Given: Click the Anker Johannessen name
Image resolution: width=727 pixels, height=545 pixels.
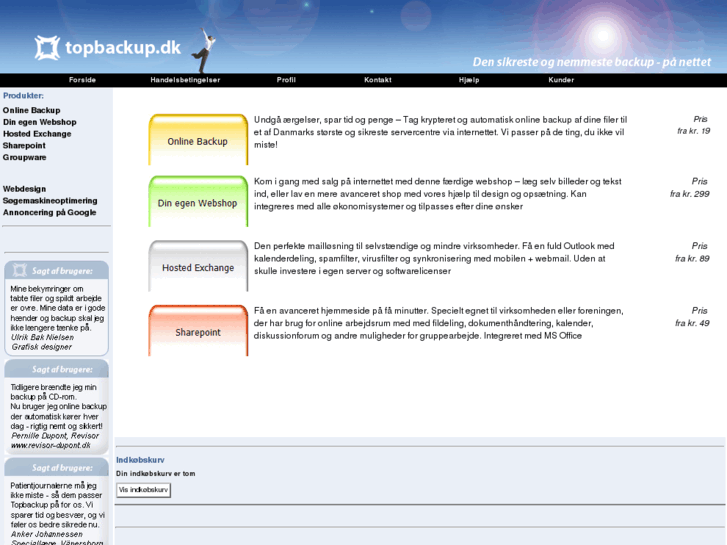Looking at the screenshot, I should (x=46, y=534).
